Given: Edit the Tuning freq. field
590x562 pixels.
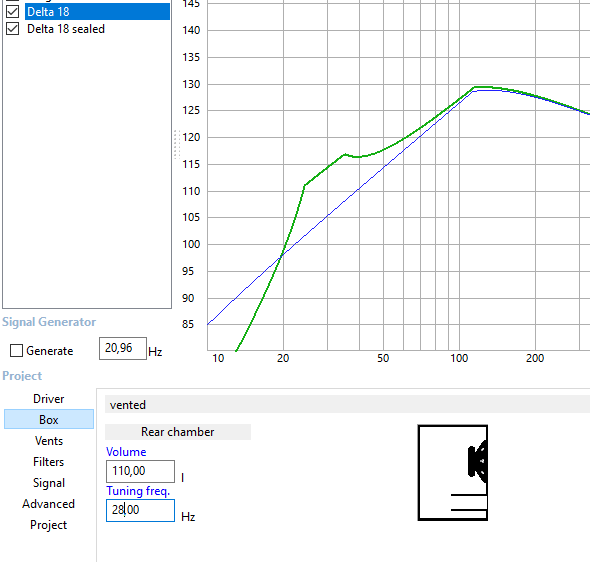Looking at the screenshot, I should coord(140,510).
